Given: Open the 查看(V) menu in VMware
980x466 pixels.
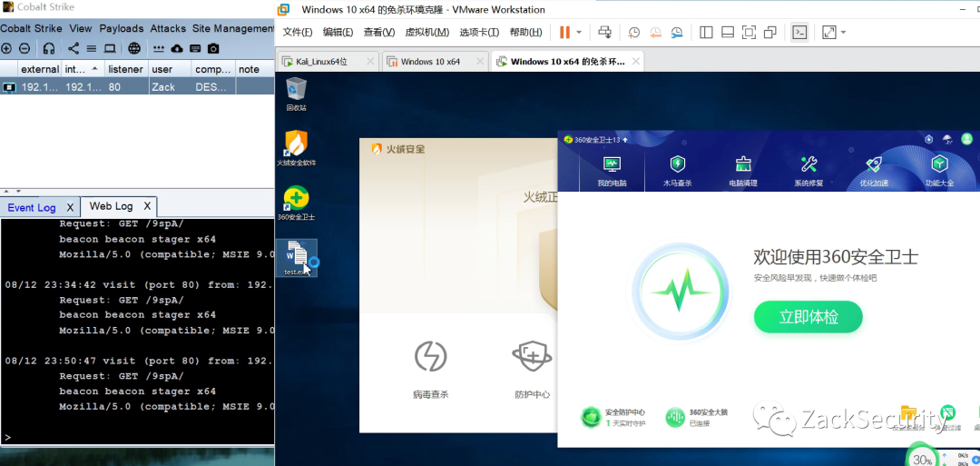Looking at the screenshot, I should tap(379, 33).
